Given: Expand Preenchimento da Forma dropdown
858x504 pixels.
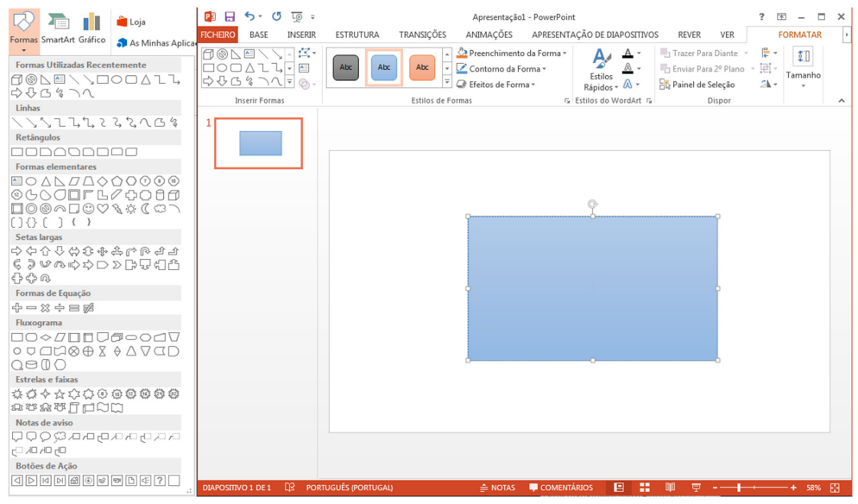Looking at the screenshot, I should tap(512, 54).
